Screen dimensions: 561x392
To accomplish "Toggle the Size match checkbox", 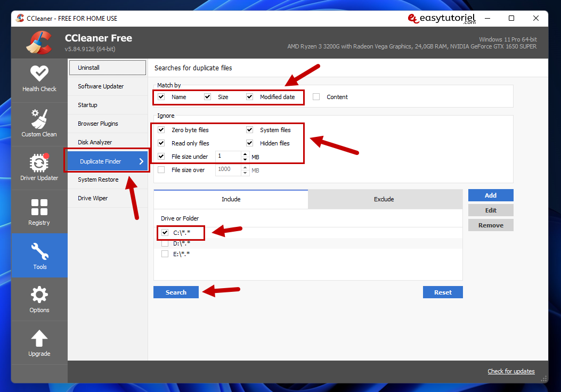I will (x=208, y=97).
